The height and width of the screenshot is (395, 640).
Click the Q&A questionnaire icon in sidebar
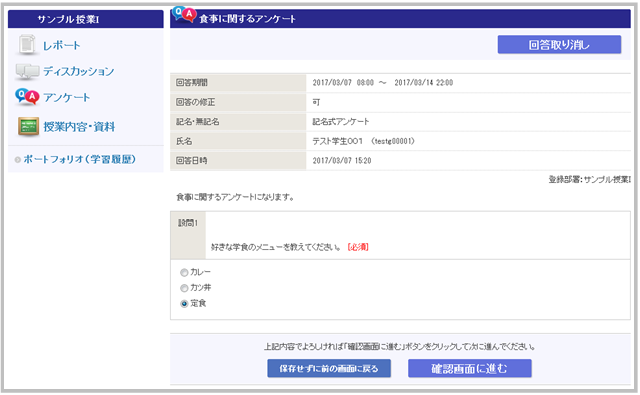(x=27, y=97)
